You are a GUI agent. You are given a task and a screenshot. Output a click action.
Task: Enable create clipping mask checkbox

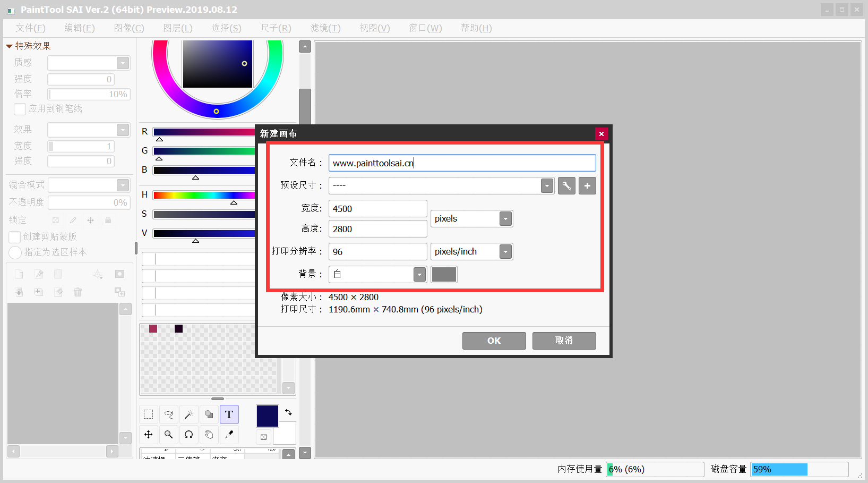point(15,237)
